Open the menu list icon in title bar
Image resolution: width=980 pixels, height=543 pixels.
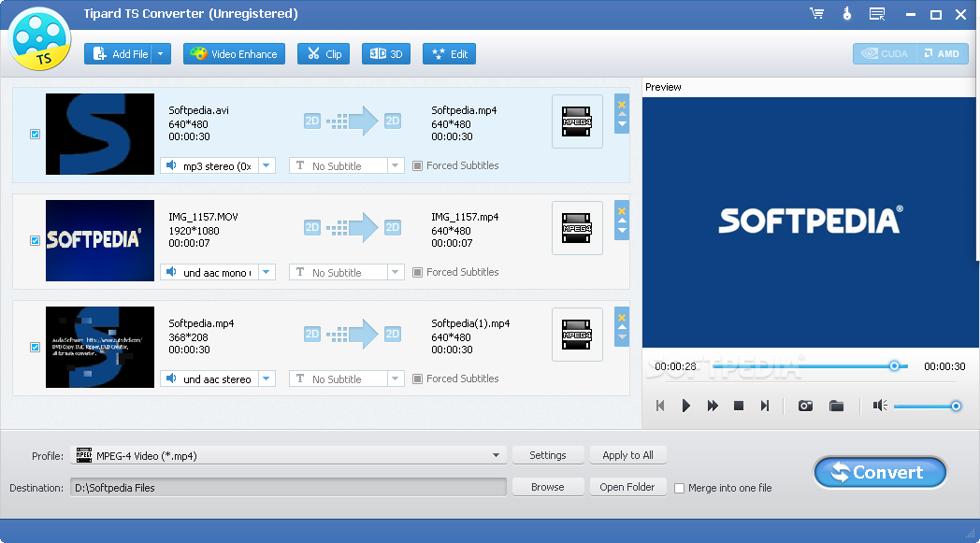877,14
